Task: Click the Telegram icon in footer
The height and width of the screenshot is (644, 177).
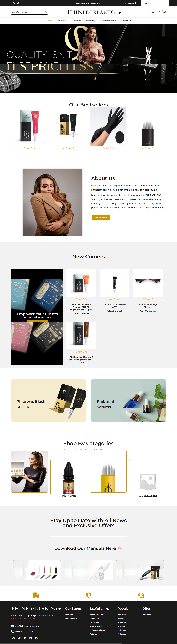Action: (x=36, y=638)
